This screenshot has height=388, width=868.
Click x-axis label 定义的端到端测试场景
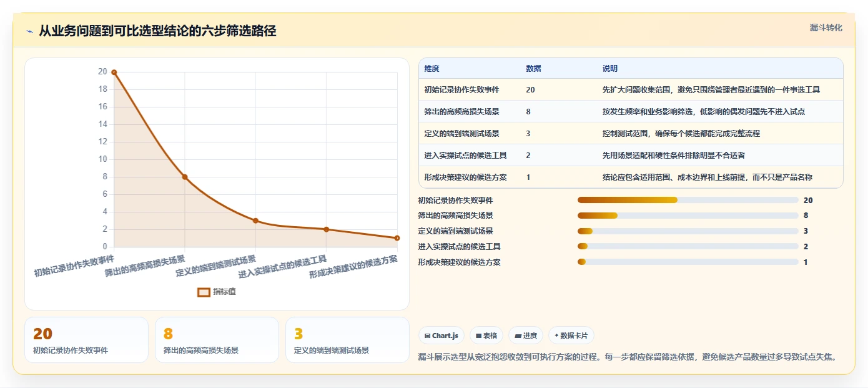coord(216,266)
